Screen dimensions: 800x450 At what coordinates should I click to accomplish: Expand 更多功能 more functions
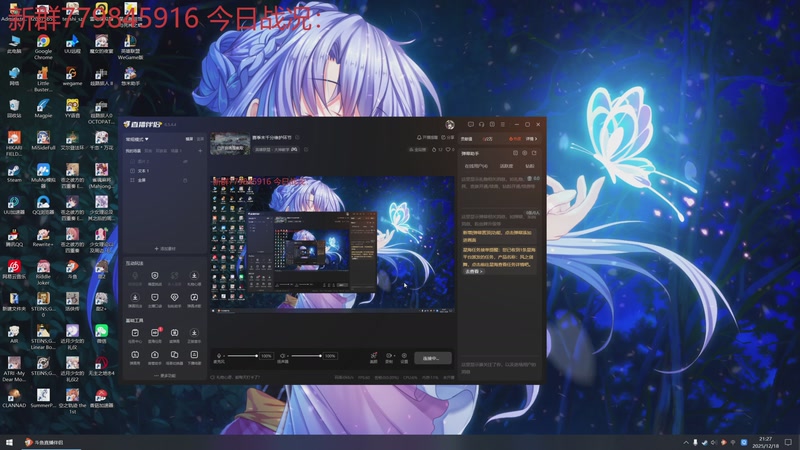pyautogui.click(x=165, y=376)
